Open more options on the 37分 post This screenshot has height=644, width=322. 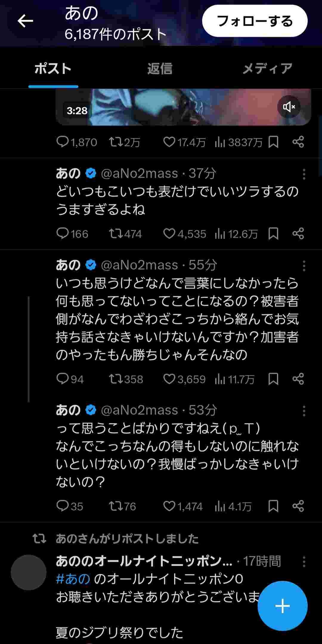point(304,174)
